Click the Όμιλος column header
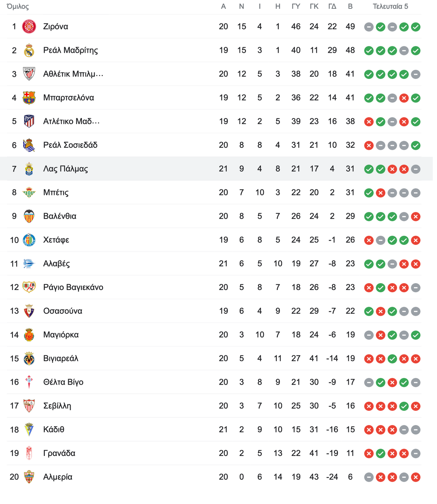 click(18, 7)
